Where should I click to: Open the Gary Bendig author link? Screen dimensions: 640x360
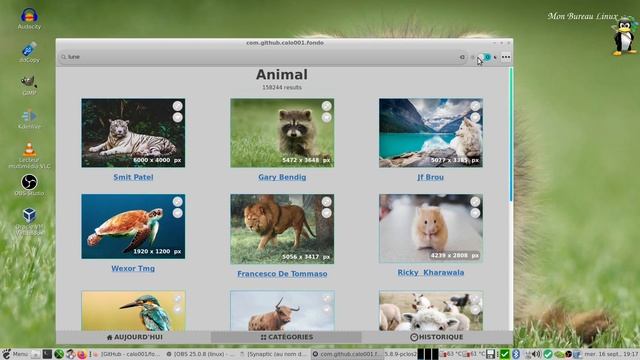282,177
